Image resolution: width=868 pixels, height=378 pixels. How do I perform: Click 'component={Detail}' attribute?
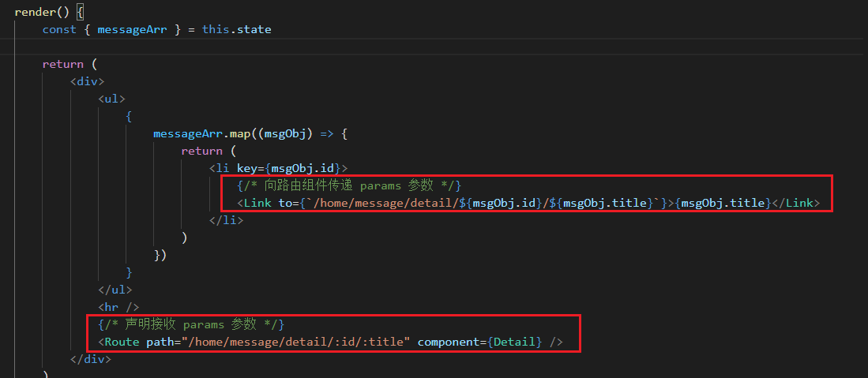(480, 342)
